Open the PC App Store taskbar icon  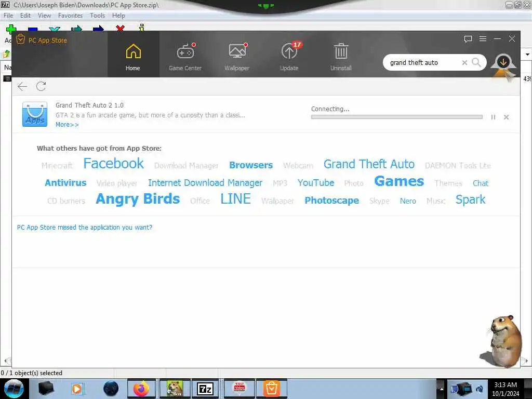(x=271, y=389)
